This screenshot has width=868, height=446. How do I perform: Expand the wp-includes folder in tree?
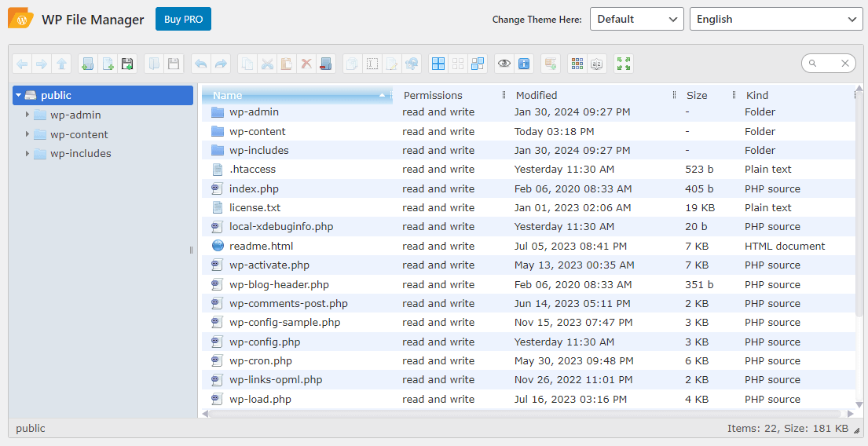[27, 153]
